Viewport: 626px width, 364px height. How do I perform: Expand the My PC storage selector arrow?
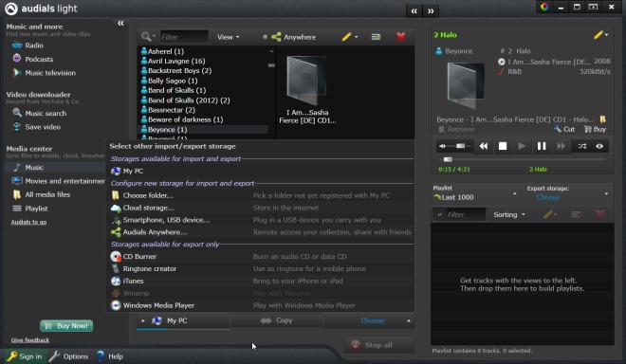142,320
